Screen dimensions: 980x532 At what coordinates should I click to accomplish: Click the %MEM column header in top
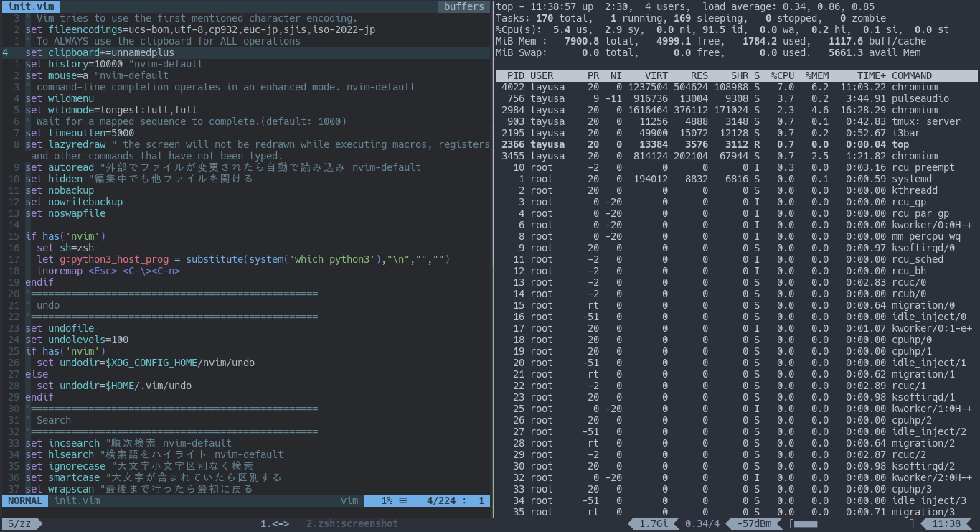817,75
